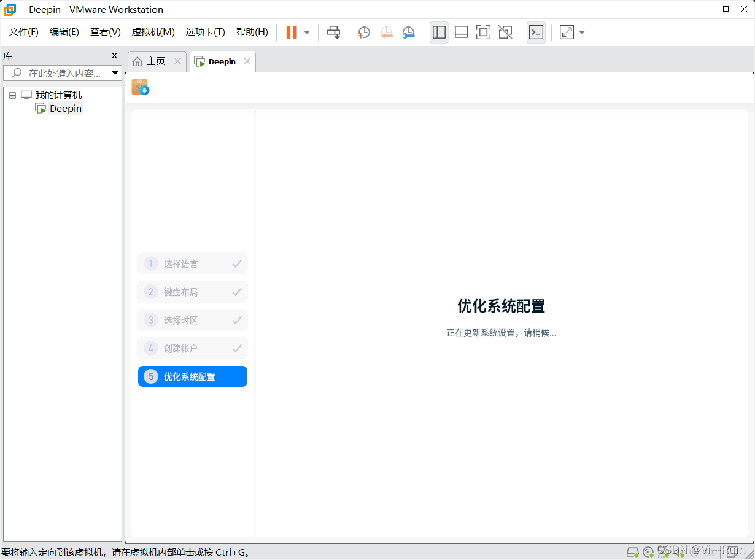Collapse the 我的计算机 tree node
755x560 pixels.
[x=12, y=95]
